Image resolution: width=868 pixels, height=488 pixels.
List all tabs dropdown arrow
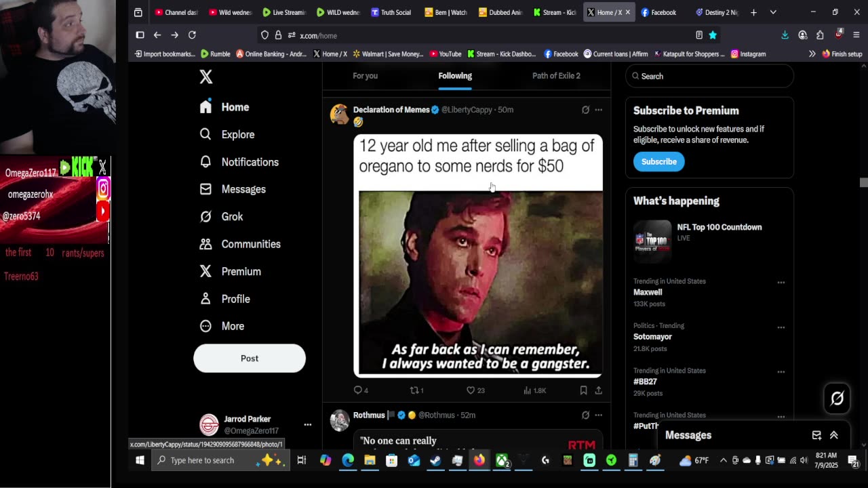[773, 12]
